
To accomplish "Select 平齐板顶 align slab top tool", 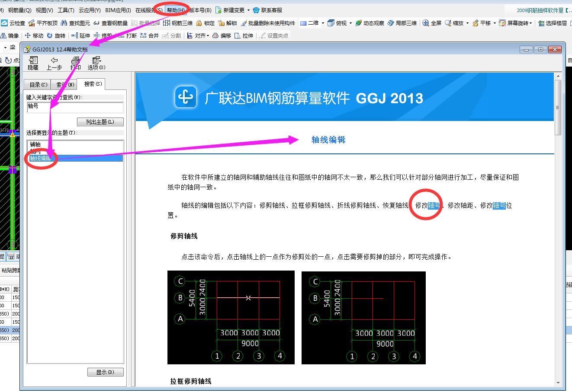I will tap(43, 23).
